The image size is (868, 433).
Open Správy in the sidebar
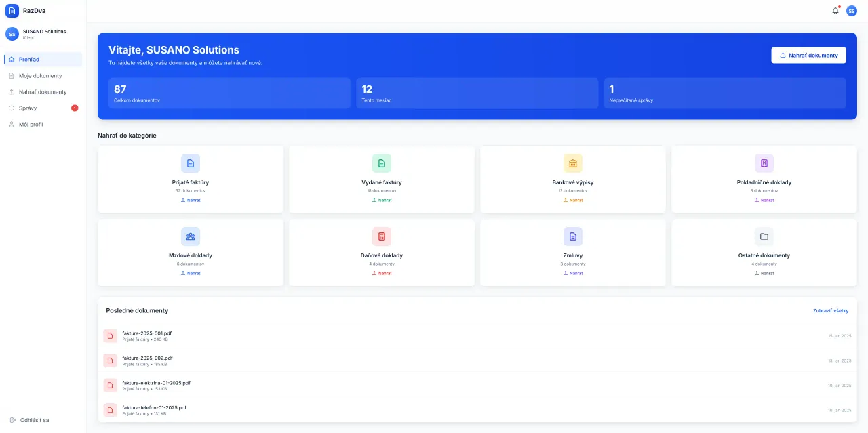tap(28, 108)
